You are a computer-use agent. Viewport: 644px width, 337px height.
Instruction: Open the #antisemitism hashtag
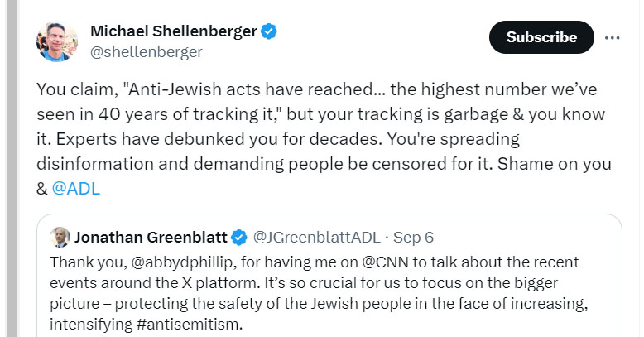(190, 325)
